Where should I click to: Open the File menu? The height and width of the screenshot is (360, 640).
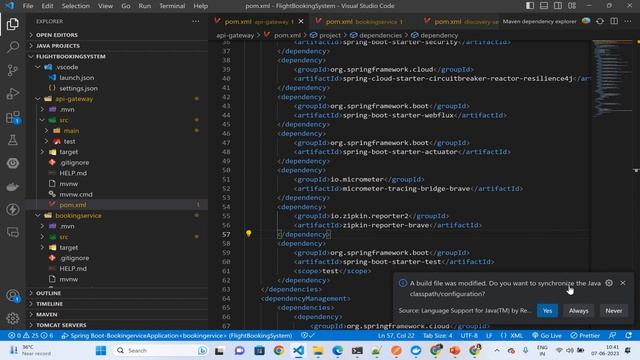pos(28,6)
